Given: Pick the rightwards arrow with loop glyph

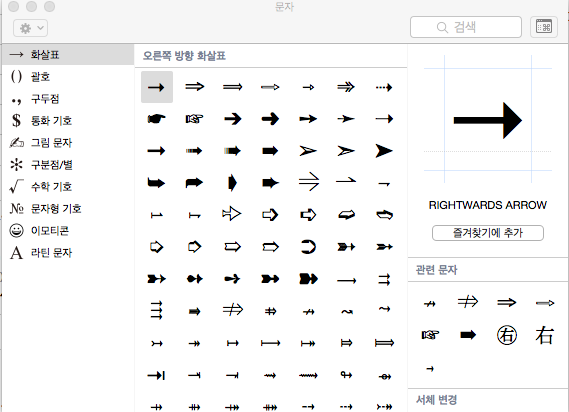Looking at the screenshot, I should pos(346,375).
